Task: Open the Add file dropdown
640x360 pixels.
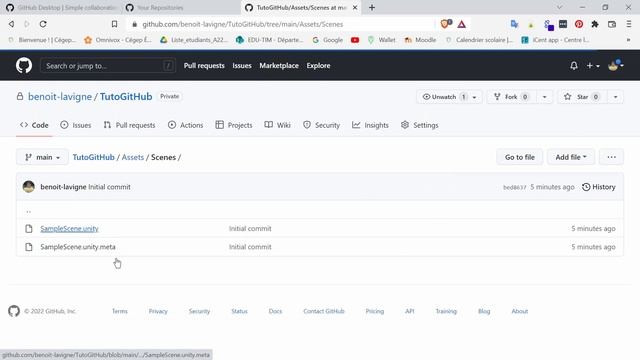Action: click(x=571, y=157)
